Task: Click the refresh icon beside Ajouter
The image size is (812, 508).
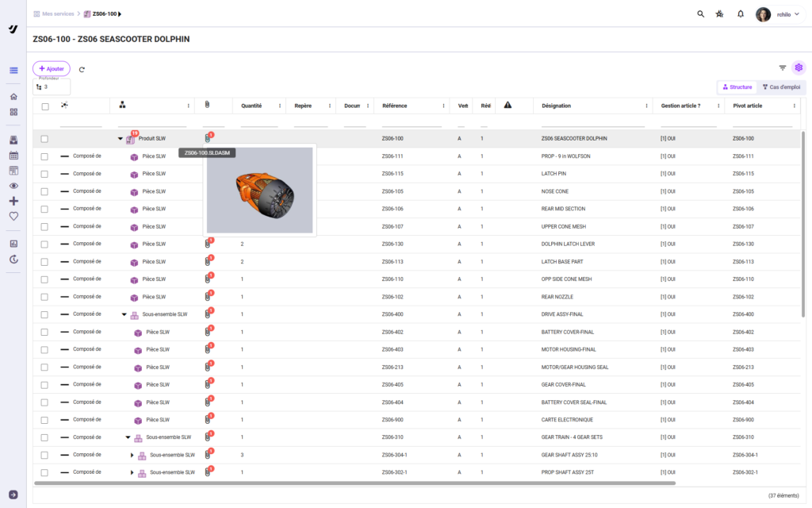Action: [x=82, y=69]
